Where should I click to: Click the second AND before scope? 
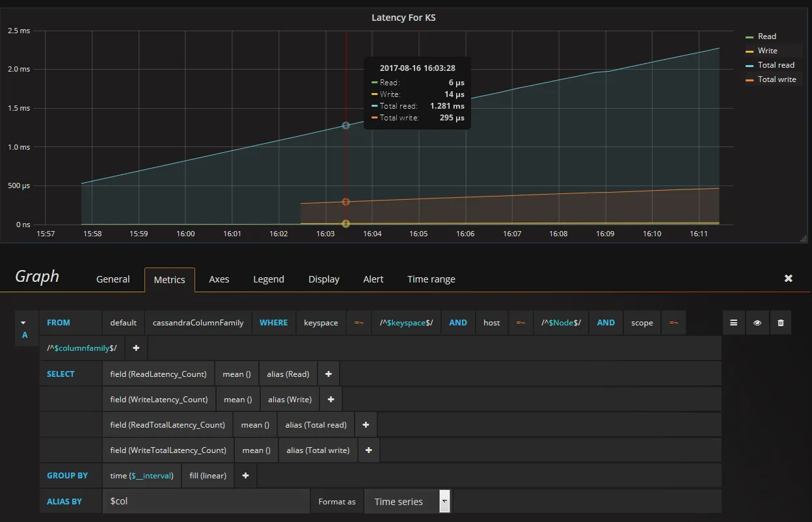pyautogui.click(x=606, y=322)
